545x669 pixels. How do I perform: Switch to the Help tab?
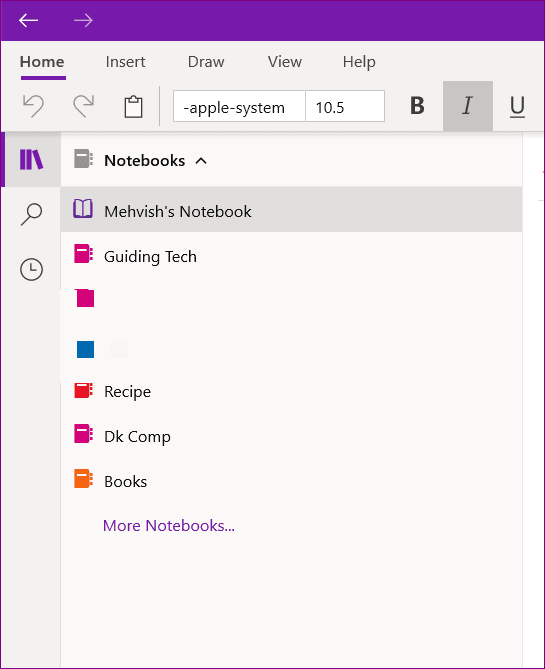click(359, 62)
